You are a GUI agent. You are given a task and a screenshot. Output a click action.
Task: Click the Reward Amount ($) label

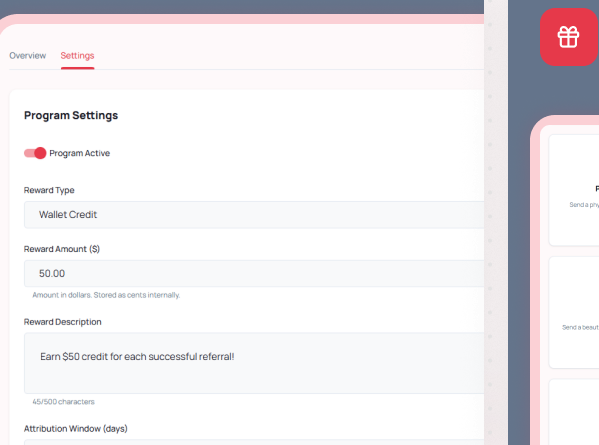point(62,249)
